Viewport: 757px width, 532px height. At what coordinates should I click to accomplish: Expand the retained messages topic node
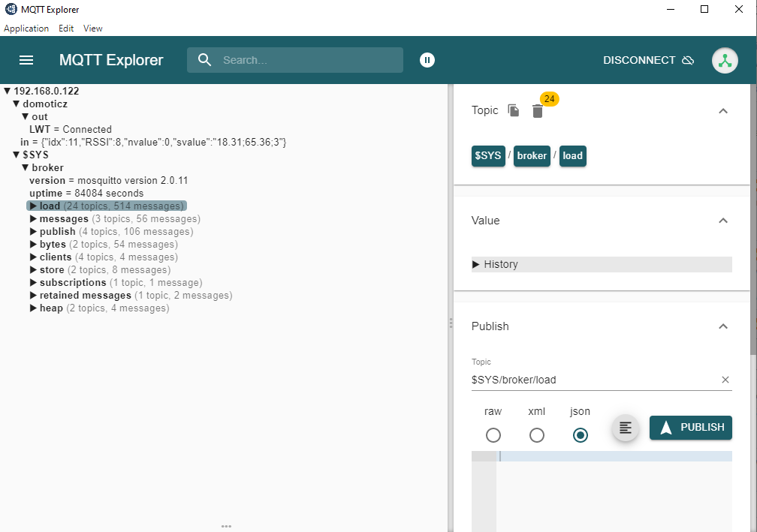[x=33, y=295]
